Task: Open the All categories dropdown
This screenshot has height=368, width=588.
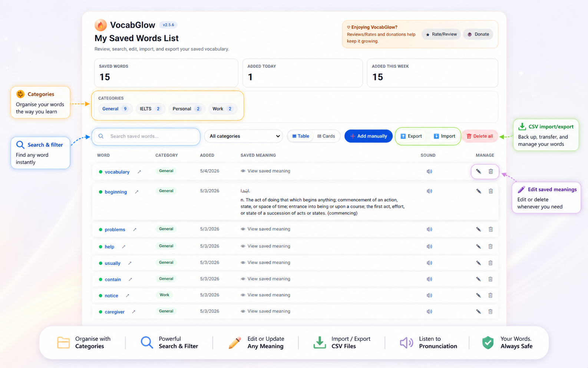Action: pos(244,136)
